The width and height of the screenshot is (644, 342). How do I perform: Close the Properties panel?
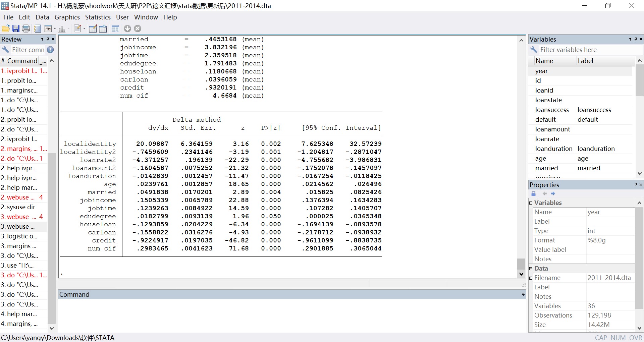(641, 185)
